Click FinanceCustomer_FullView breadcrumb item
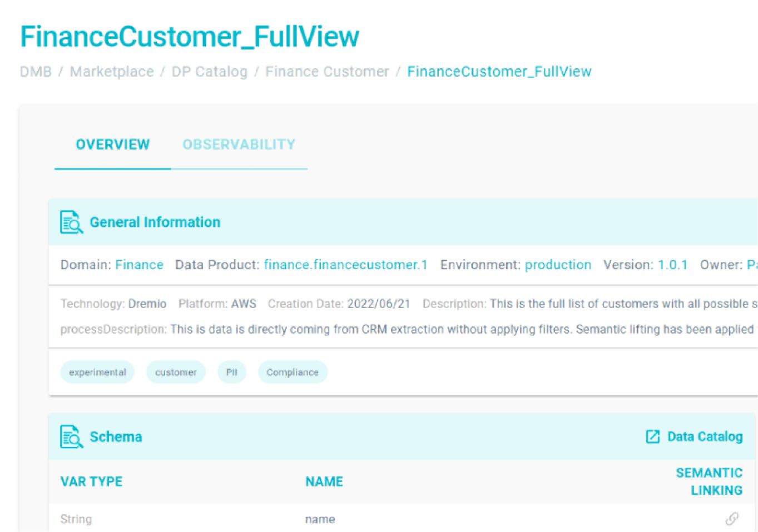Viewport: 758px width, 532px height. [x=499, y=72]
